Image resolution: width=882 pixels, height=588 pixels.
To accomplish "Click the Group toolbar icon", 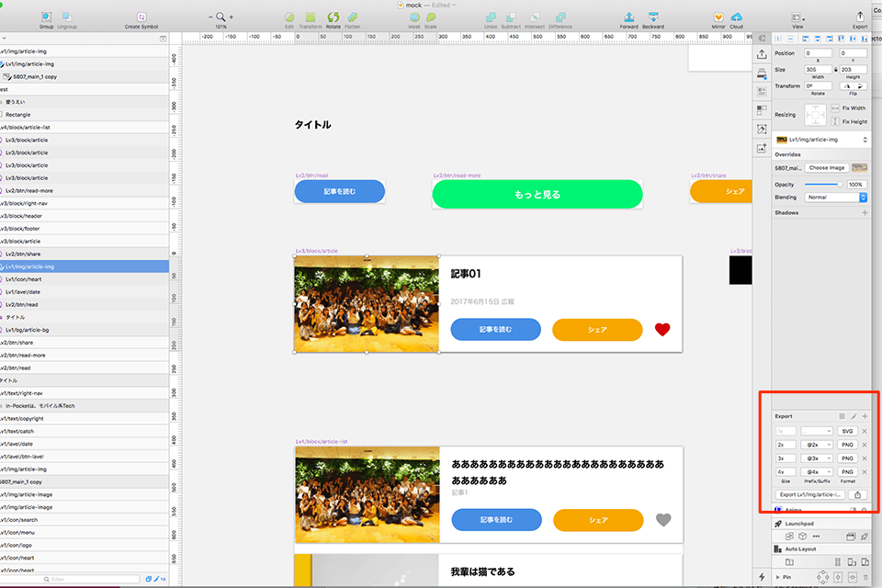I will pyautogui.click(x=46, y=17).
